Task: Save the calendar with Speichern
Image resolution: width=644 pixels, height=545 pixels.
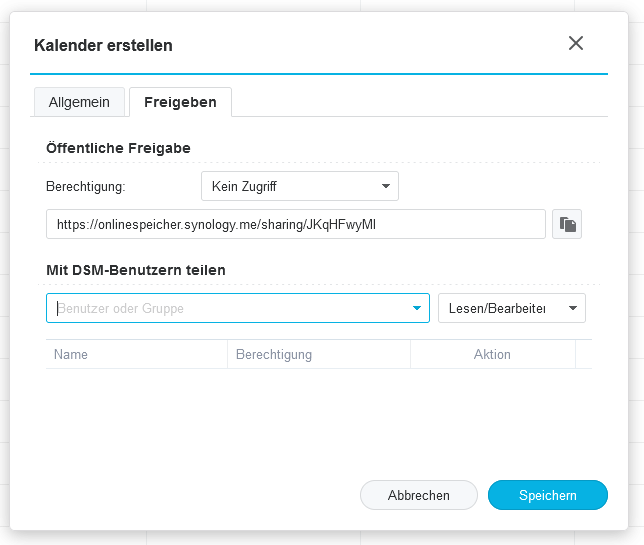Action: 548,495
